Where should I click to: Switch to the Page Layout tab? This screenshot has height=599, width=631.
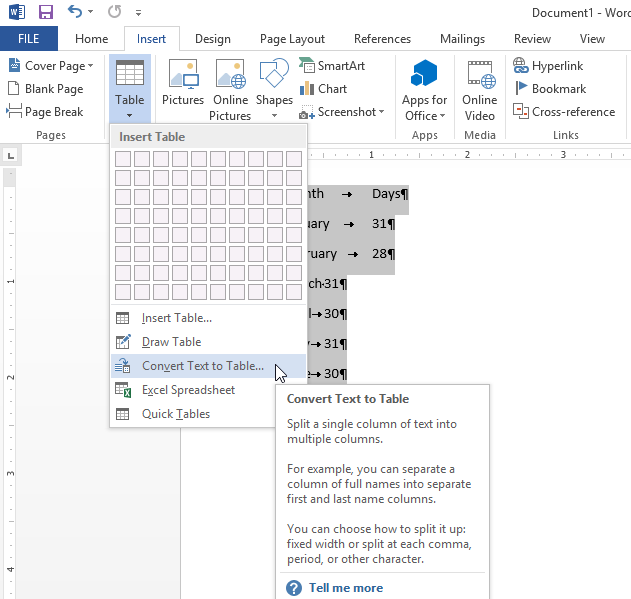pyautogui.click(x=292, y=39)
